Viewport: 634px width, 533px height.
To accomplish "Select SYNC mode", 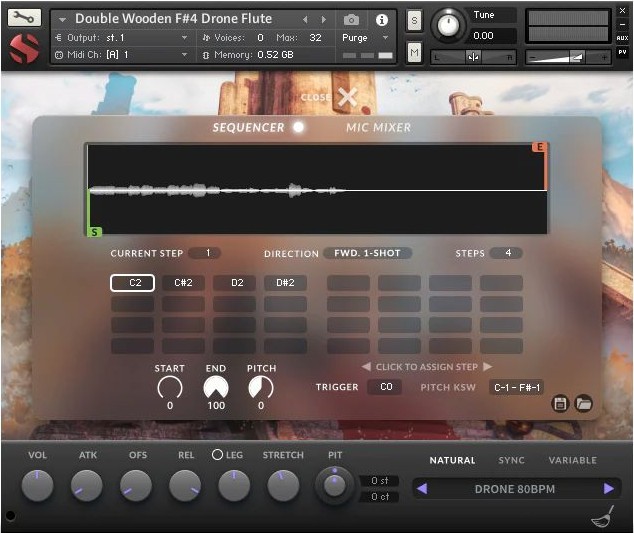I will tap(511, 460).
